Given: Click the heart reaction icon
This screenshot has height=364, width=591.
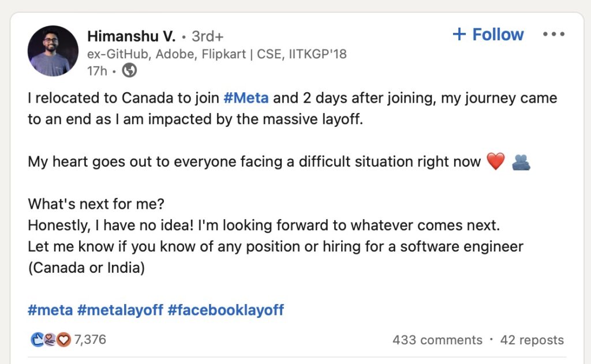Looking at the screenshot, I should (x=63, y=340).
